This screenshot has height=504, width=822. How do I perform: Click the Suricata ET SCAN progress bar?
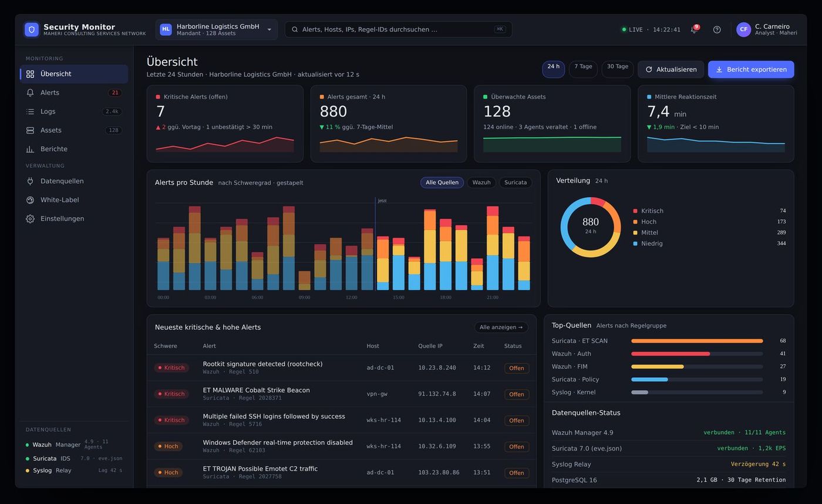(x=697, y=341)
